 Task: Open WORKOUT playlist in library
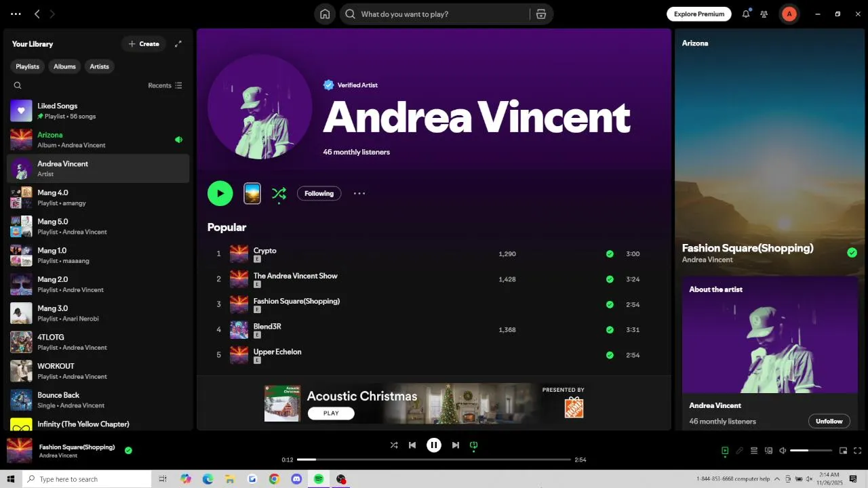pyautogui.click(x=98, y=371)
